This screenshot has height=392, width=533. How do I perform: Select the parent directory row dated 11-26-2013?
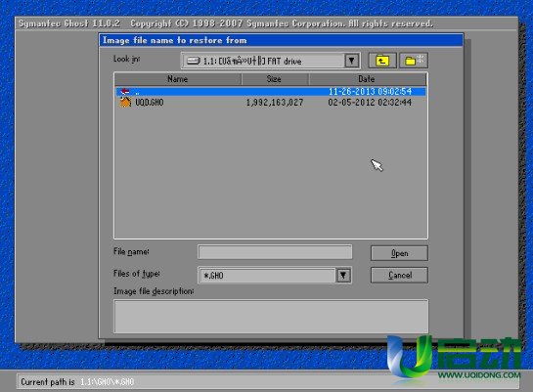(x=271, y=91)
